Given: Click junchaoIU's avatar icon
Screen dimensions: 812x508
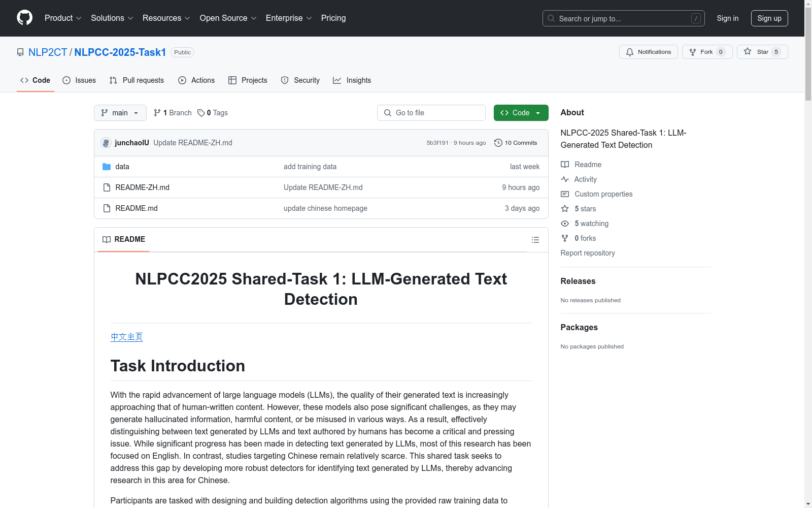Looking at the screenshot, I should point(106,143).
